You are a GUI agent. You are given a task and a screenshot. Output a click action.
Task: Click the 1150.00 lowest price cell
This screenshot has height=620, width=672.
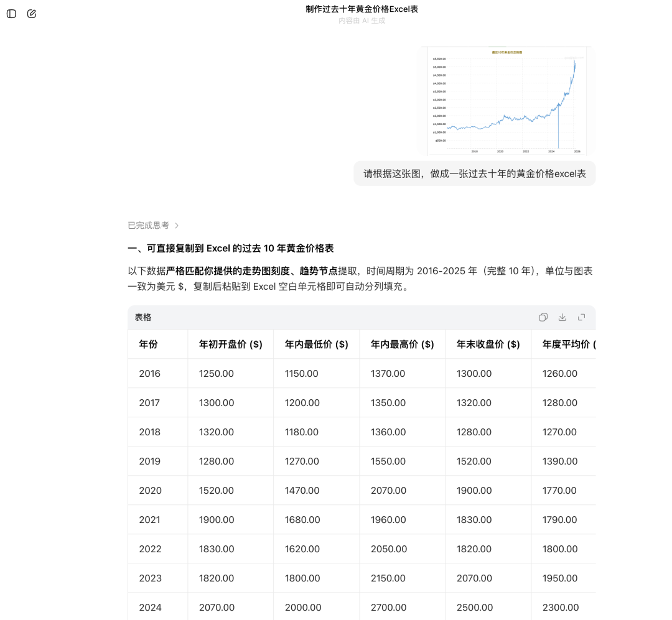point(301,374)
